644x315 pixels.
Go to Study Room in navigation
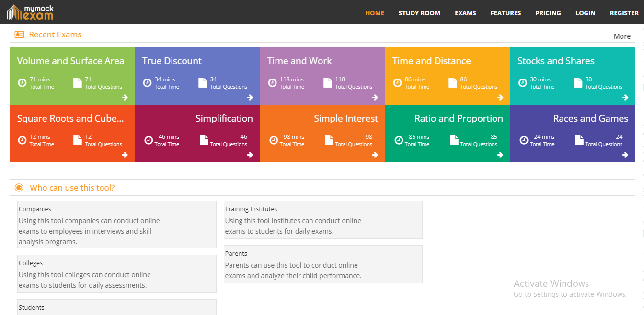(x=419, y=13)
